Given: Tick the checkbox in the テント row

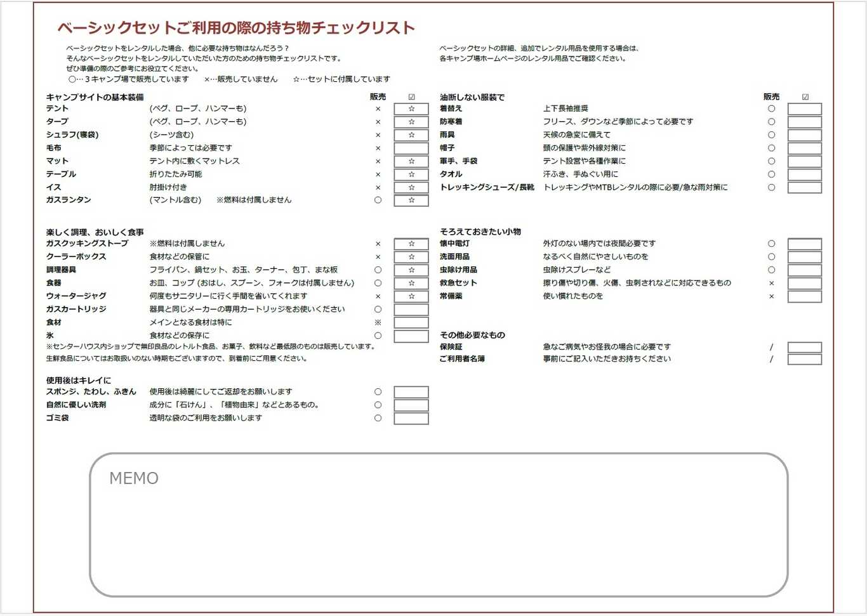Looking at the screenshot, I should (411, 109).
